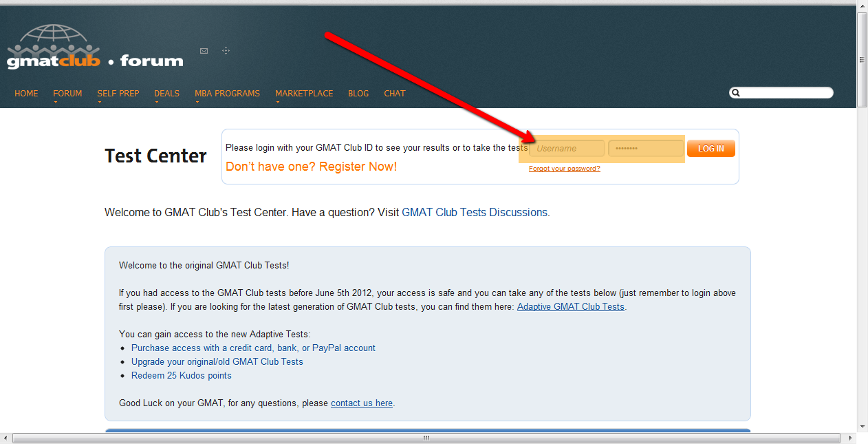This screenshot has width=868, height=444.
Task: Click inside the Username field
Action: click(x=567, y=148)
